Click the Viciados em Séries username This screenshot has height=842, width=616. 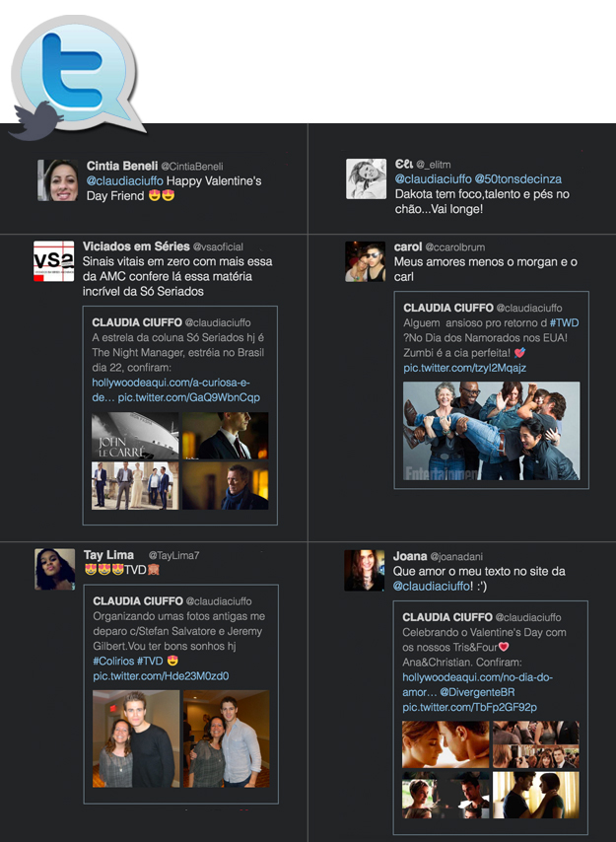tap(136, 246)
